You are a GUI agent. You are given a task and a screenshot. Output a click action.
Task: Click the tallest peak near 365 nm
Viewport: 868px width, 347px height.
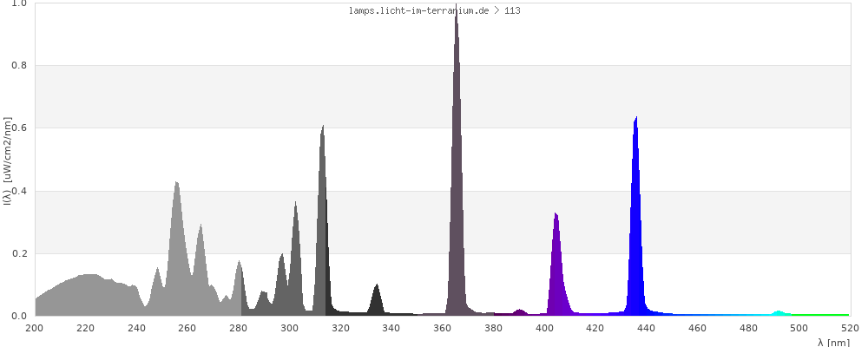coord(457,173)
